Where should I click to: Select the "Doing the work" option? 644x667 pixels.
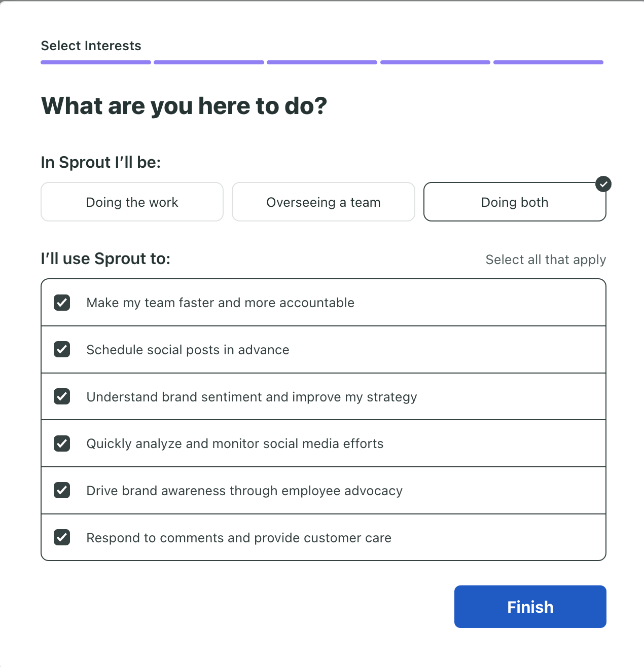[x=132, y=202]
